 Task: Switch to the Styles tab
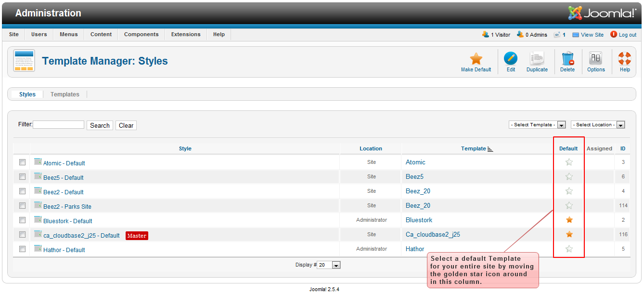(x=27, y=94)
